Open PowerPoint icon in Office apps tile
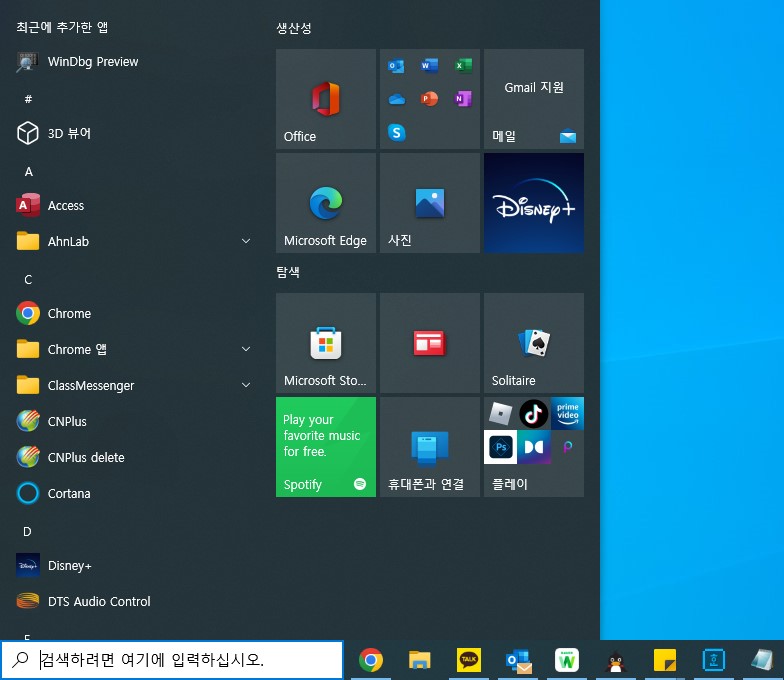Image resolution: width=784 pixels, height=680 pixels. tap(430, 99)
